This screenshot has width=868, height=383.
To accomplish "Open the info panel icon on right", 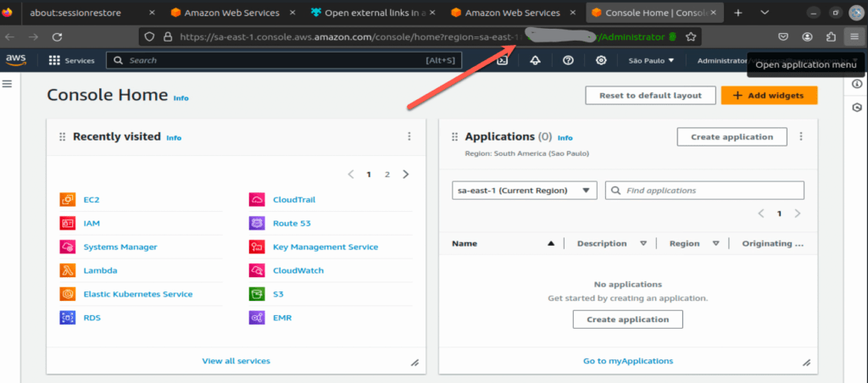I will [857, 84].
